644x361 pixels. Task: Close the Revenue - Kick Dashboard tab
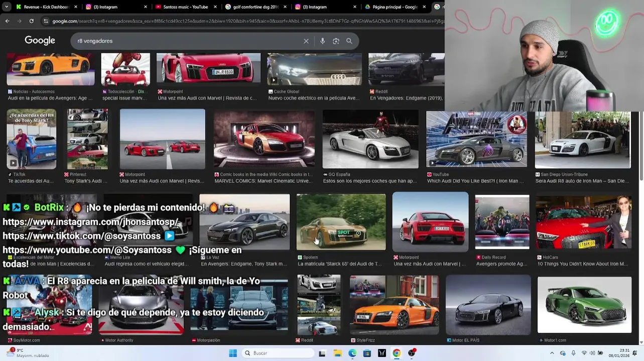click(76, 7)
